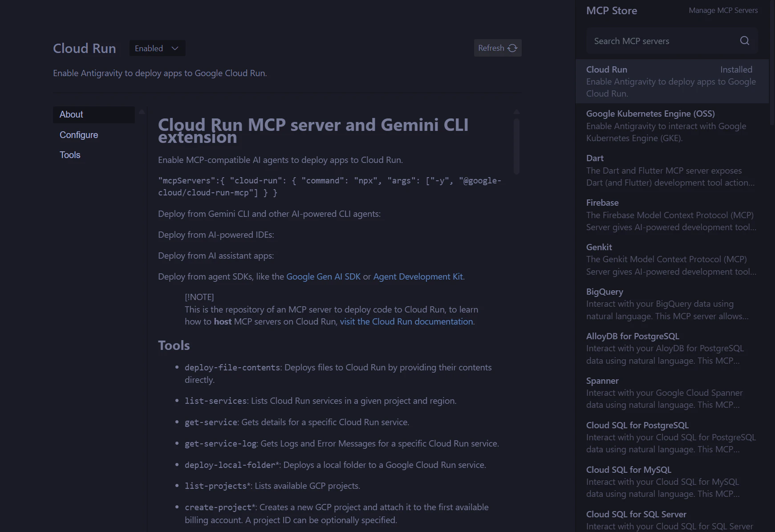The height and width of the screenshot is (532, 775).
Task: Click the create-project tool name
Action: [x=219, y=507]
